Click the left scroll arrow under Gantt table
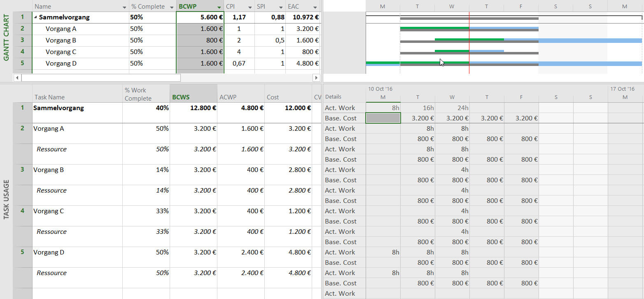This screenshot has height=299, width=644. (17, 78)
